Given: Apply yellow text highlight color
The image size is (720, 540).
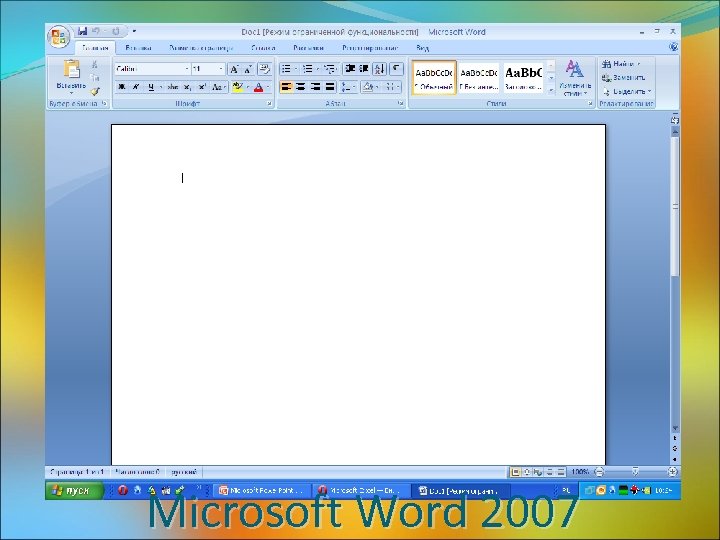Looking at the screenshot, I should (x=237, y=87).
